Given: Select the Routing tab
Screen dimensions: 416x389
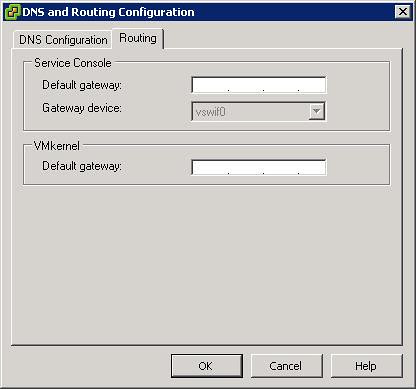Looking at the screenshot, I should point(138,38).
